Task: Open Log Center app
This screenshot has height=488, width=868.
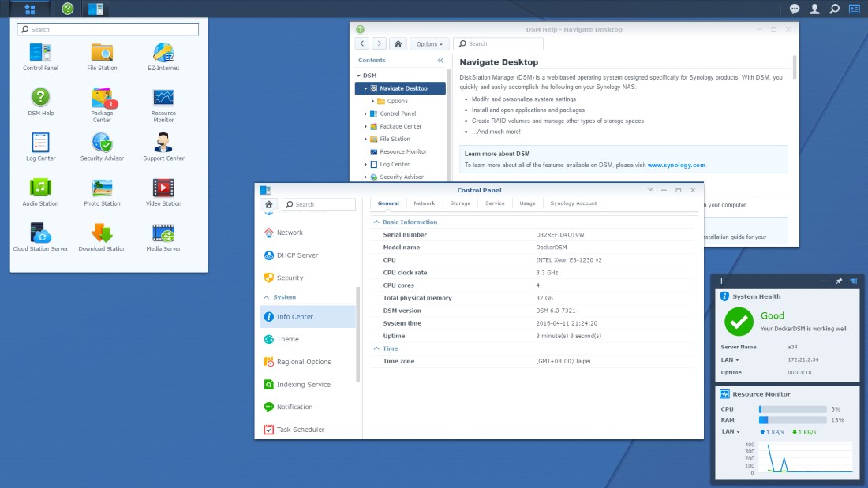Action: point(40,147)
